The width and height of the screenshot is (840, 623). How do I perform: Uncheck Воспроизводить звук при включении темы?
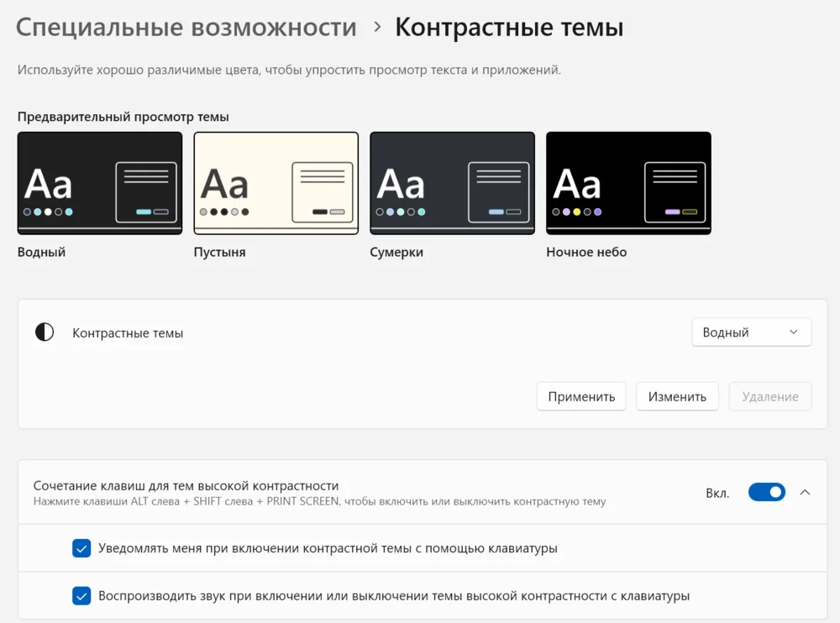tap(81, 595)
